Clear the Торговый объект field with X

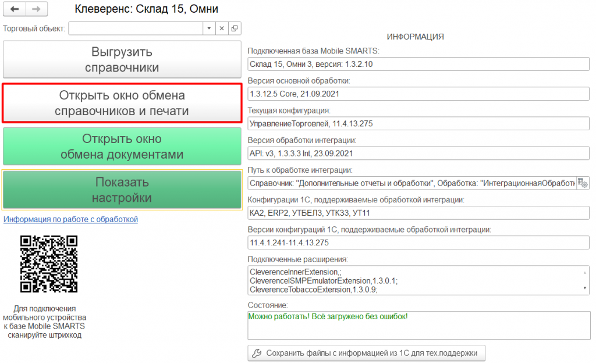(x=222, y=28)
